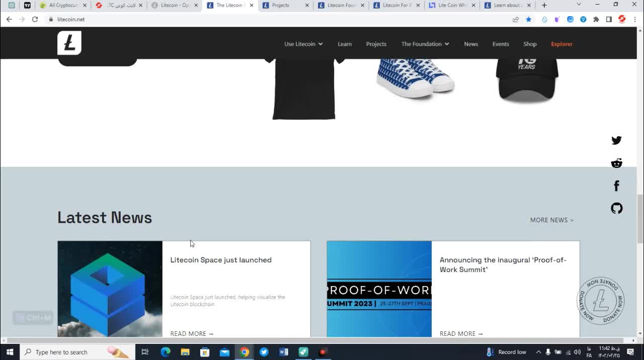Open Twitter social link icon
644x360 pixels.
click(616, 140)
